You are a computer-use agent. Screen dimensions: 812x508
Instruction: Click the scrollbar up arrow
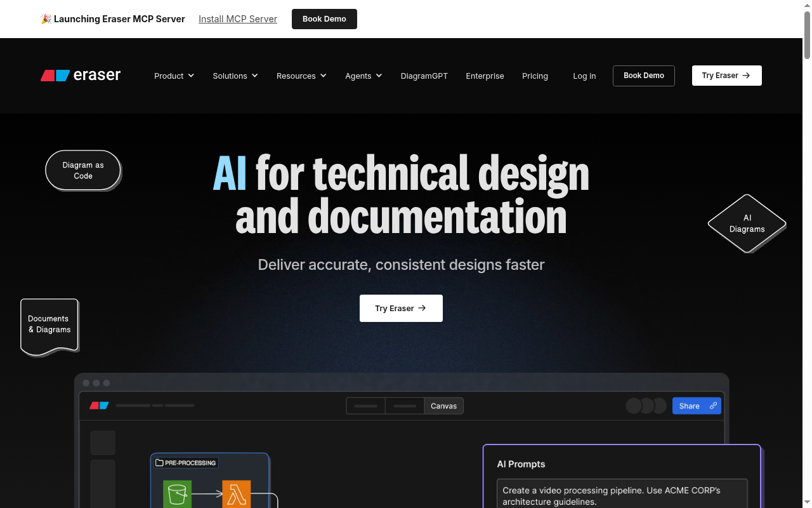click(x=807, y=5)
